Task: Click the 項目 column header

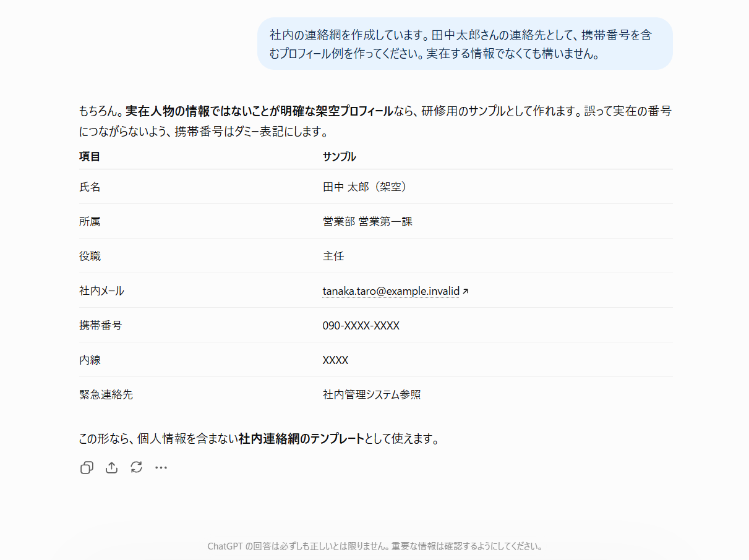Action: point(90,157)
